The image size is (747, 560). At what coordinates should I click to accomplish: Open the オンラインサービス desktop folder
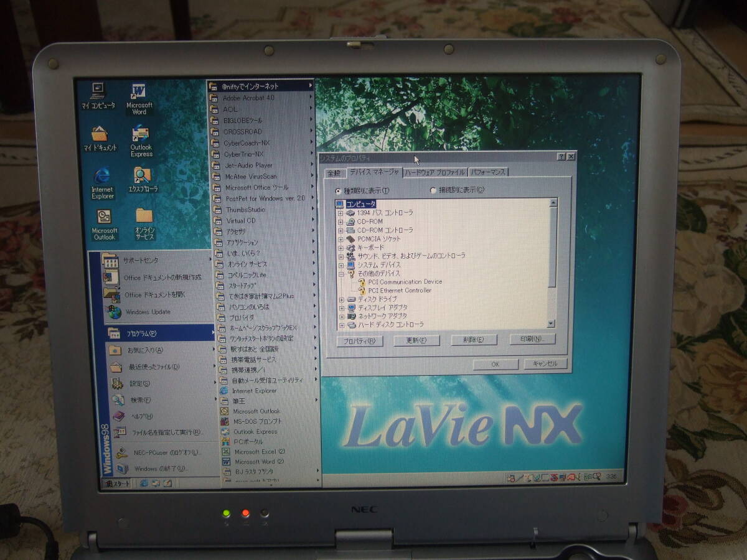[x=144, y=225]
